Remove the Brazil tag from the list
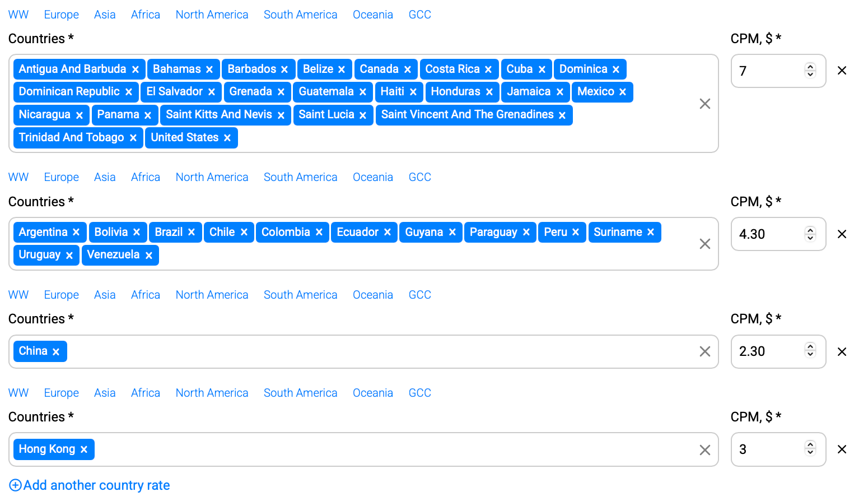This screenshot has width=868, height=501. point(192,232)
